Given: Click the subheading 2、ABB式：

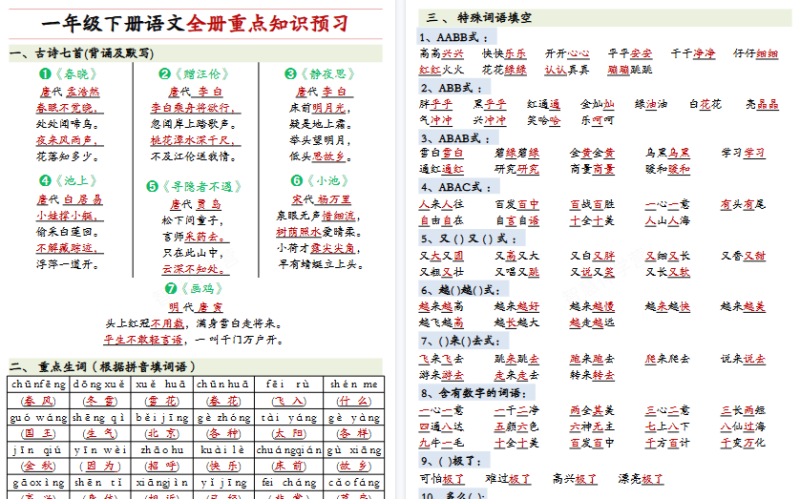Looking at the screenshot, I should (x=453, y=88).
